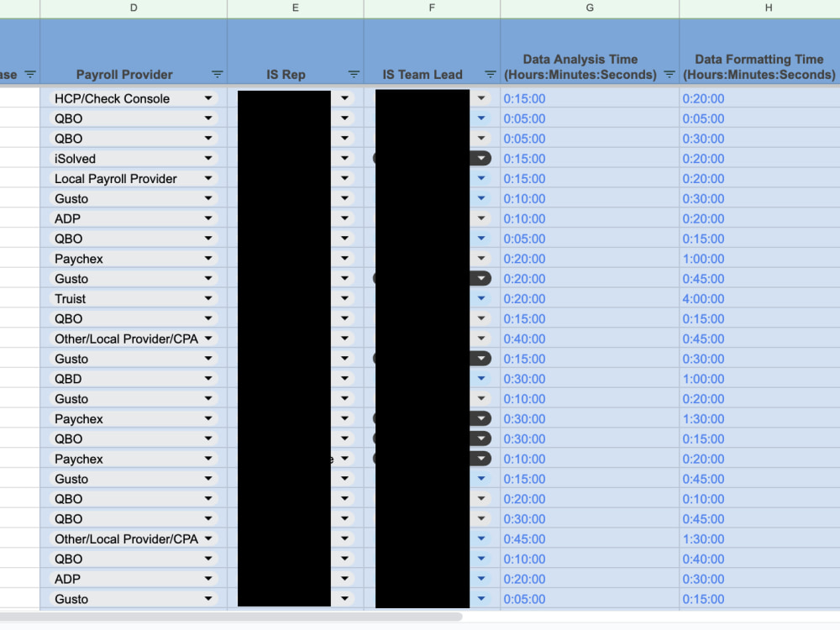Viewport: 840px width, 630px height.
Task: Select column F header
Action: [432, 8]
